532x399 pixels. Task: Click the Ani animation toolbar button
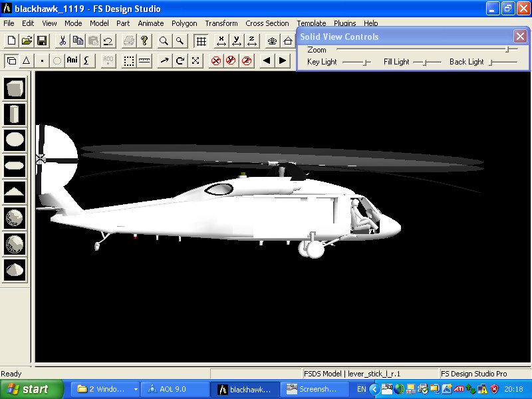tap(72, 61)
